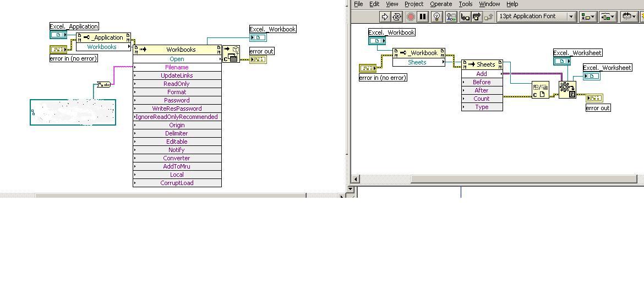The height and width of the screenshot is (282, 644).
Task: Click the Close Reference node beside Workbooks
Action: tap(231, 55)
